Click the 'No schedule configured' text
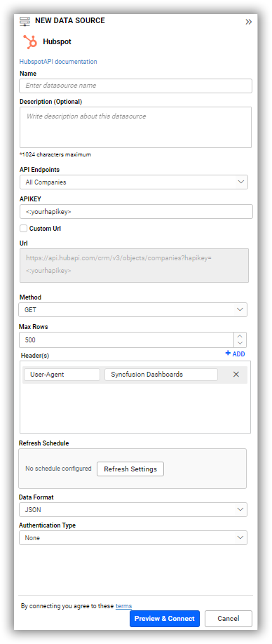Viewport: 272px width, 644px height. point(58,469)
